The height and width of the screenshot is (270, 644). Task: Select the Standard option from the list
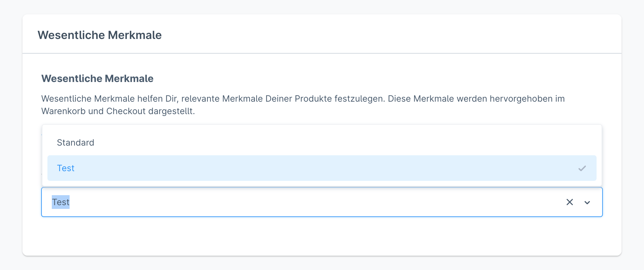[x=76, y=142]
